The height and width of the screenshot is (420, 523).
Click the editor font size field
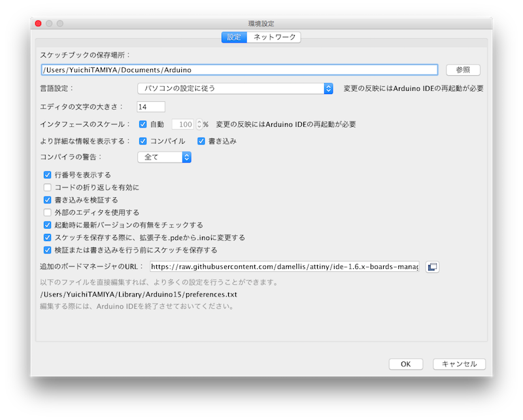tap(151, 106)
